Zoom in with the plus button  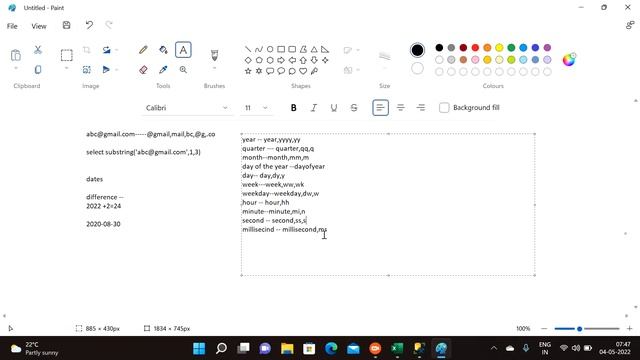point(629,329)
